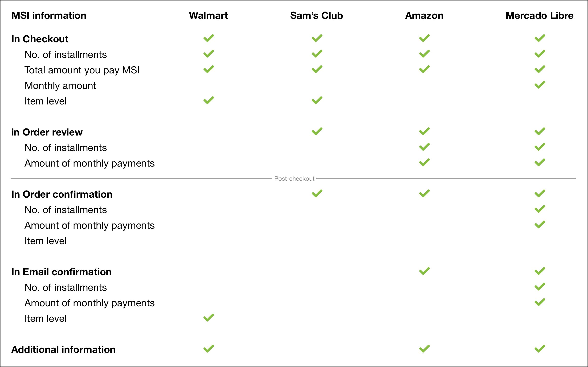
Task: Click Mercado Libre's Monthly amount checkmark
Action: (x=540, y=85)
